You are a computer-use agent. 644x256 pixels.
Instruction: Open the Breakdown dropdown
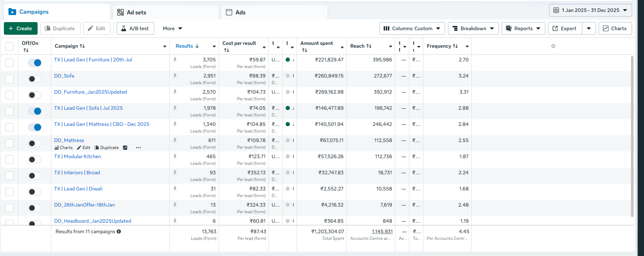(x=473, y=28)
